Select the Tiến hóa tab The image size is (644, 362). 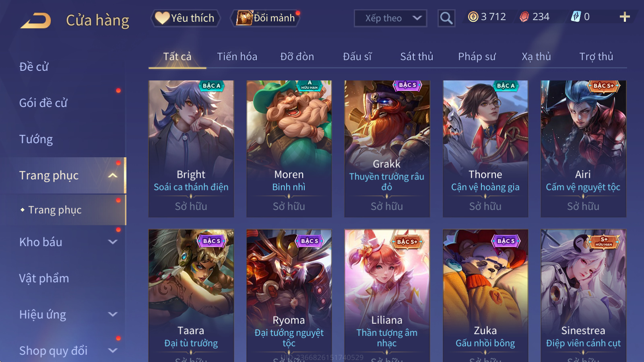tap(237, 57)
